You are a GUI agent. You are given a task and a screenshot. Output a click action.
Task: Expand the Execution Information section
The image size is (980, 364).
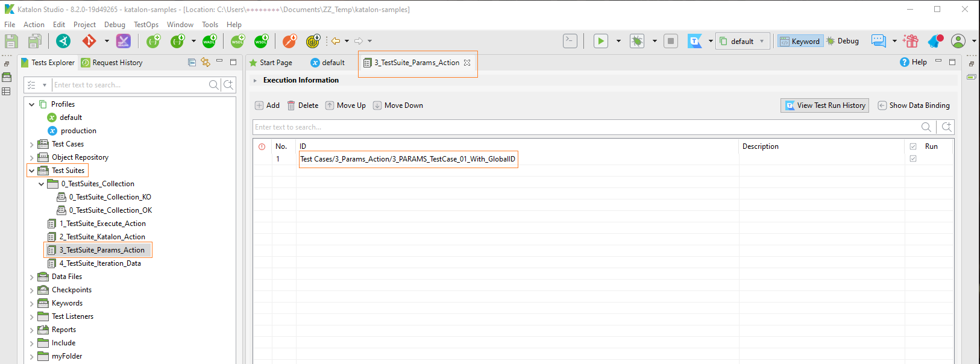[256, 80]
